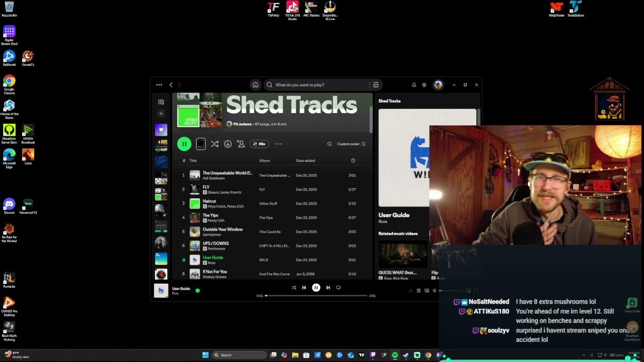
Task: Open the Spotify Home page
Action: click(x=256, y=85)
